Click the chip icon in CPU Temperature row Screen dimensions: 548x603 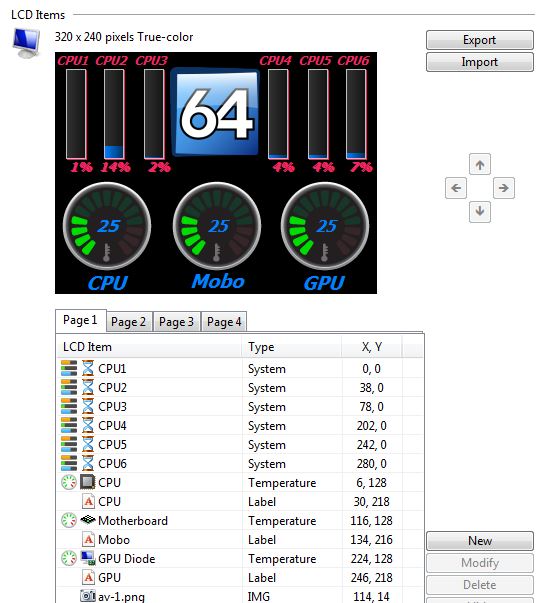(88, 482)
